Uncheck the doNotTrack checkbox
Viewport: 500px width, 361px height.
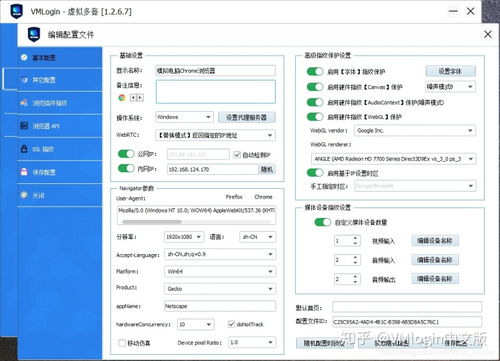(231, 324)
